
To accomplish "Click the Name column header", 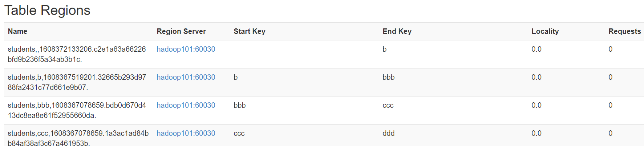I will [x=17, y=31].
